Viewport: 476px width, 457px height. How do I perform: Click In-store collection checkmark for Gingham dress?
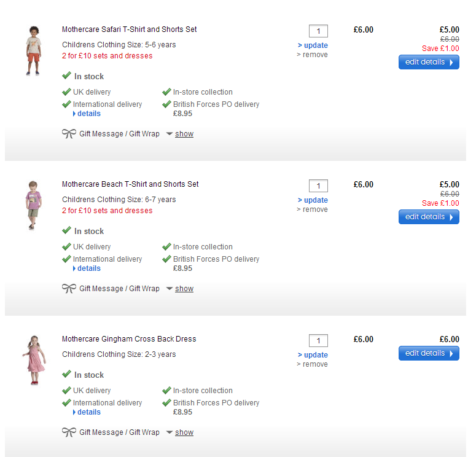166,391
